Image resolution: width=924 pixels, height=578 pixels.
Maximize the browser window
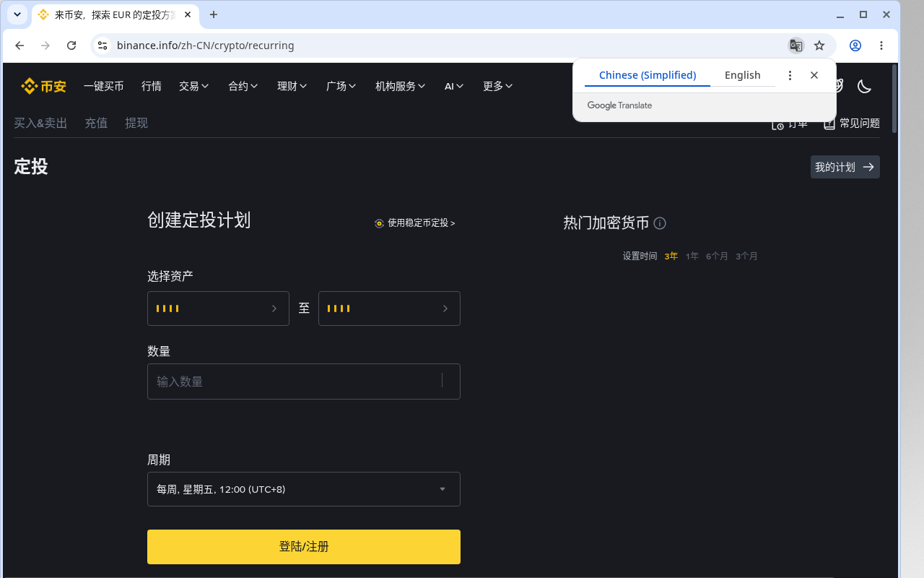tap(863, 14)
